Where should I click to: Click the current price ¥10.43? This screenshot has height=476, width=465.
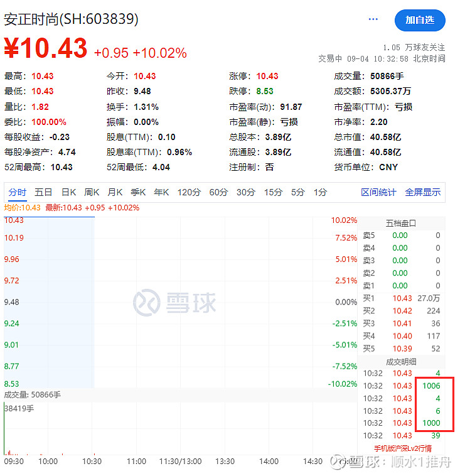46,48
